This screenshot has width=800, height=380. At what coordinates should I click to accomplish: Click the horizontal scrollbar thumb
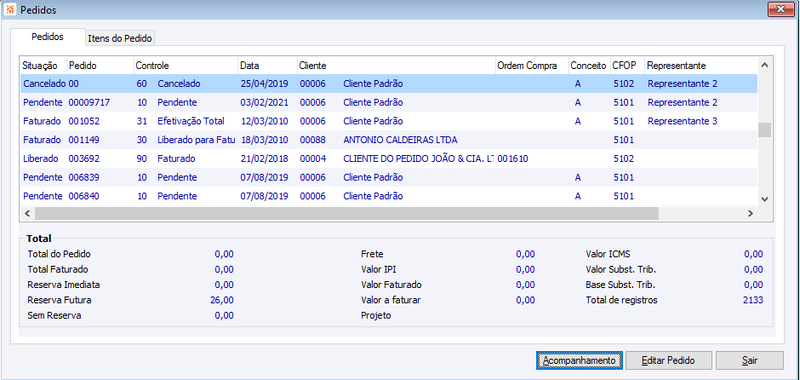347,213
